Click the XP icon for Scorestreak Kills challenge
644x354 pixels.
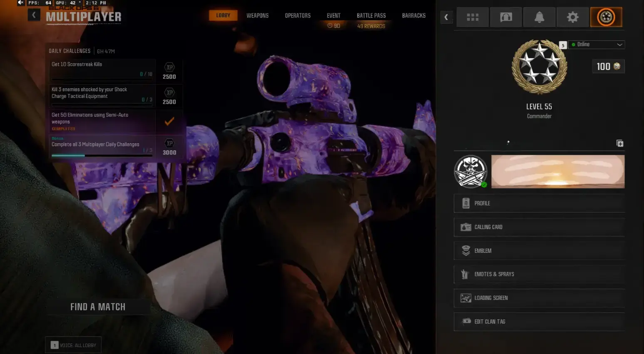[x=169, y=67]
